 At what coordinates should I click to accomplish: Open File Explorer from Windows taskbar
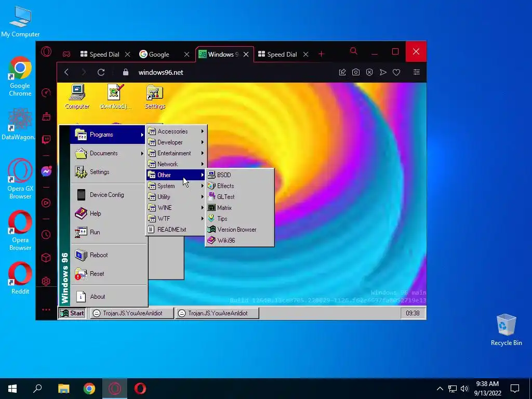click(x=63, y=389)
